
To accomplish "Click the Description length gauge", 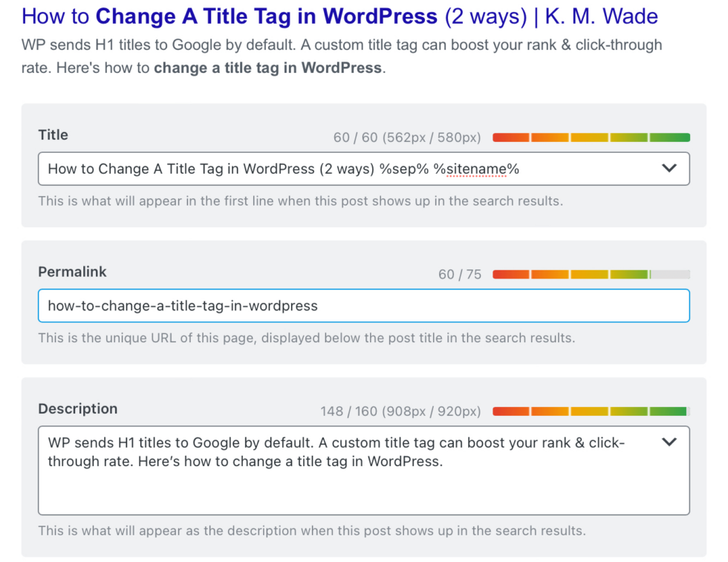I will tap(591, 411).
